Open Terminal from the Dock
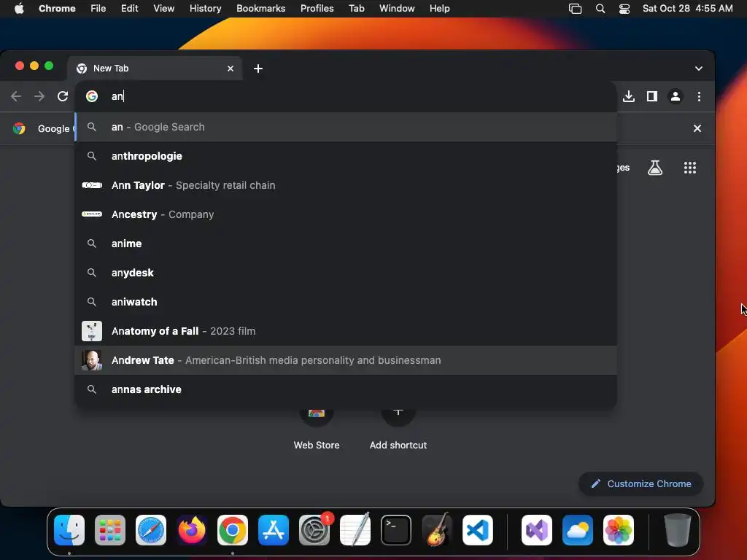Image resolution: width=747 pixels, height=560 pixels. click(396, 530)
